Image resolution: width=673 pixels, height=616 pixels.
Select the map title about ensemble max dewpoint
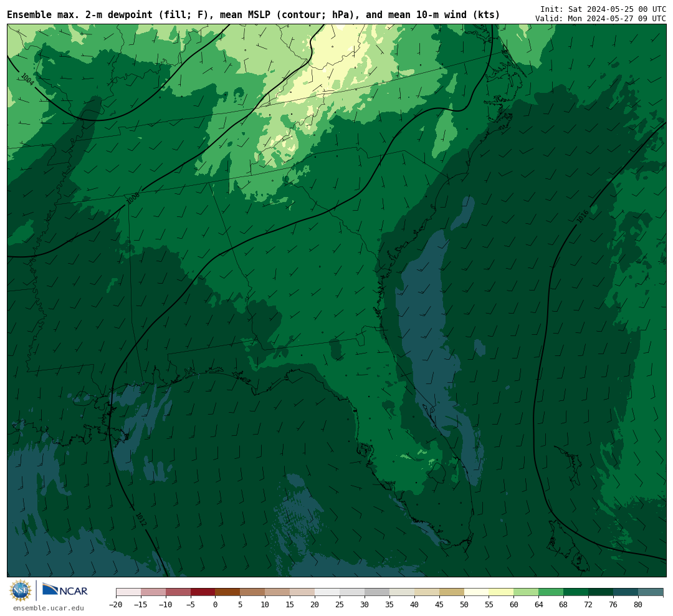253,15
